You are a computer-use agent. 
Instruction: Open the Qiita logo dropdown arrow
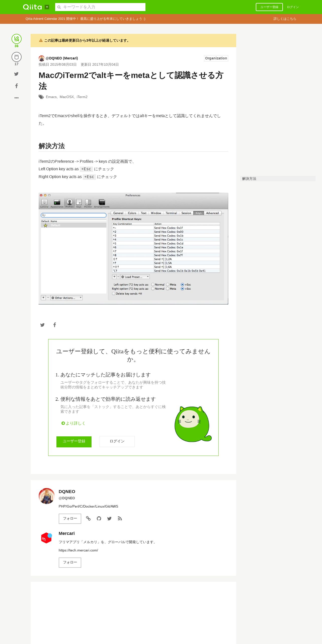point(47,7)
